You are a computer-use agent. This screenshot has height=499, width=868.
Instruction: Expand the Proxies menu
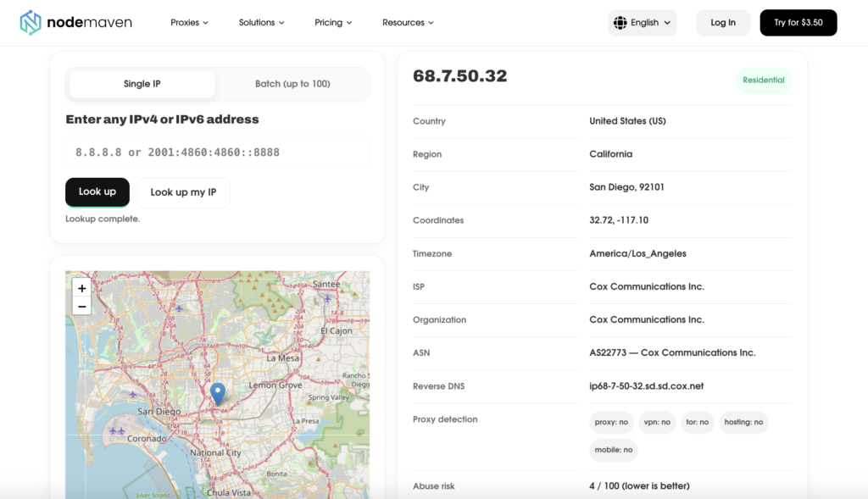(x=189, y=23)
